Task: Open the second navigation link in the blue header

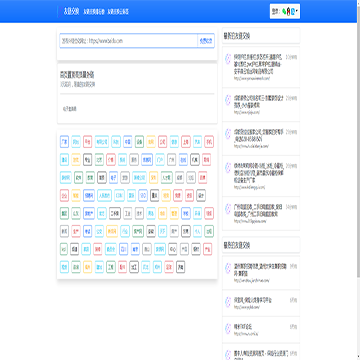Action: 118,12
